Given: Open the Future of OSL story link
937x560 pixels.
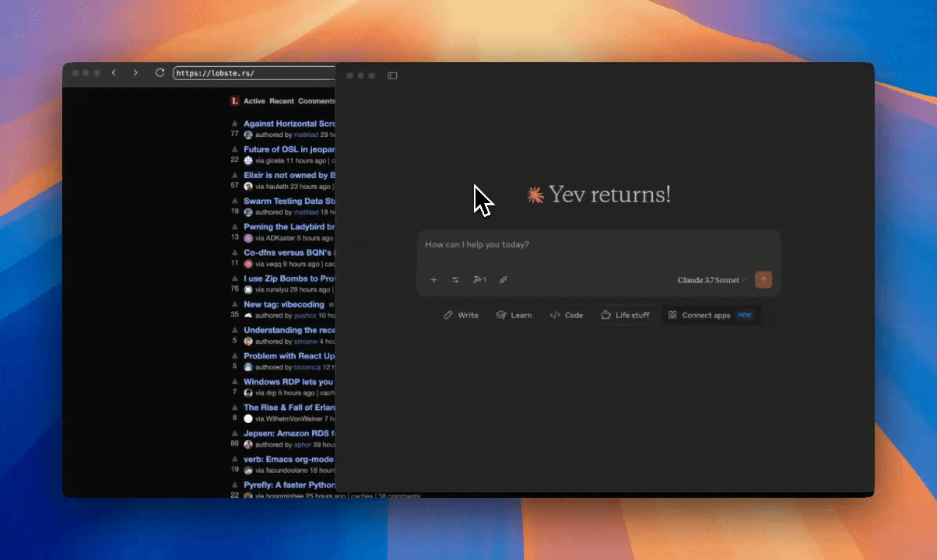Looking at the screenshot, I should (x=288, y=149).
